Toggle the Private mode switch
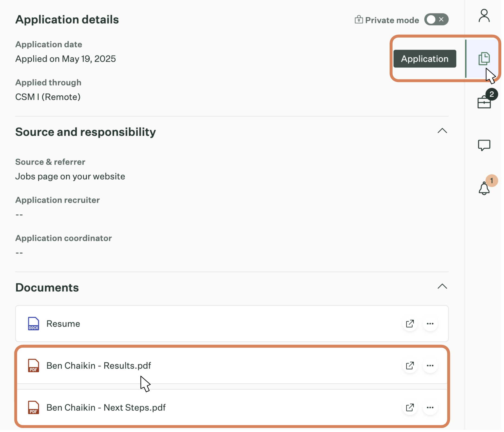Viewport: 504px width, 432px height. tap(436, 19)
